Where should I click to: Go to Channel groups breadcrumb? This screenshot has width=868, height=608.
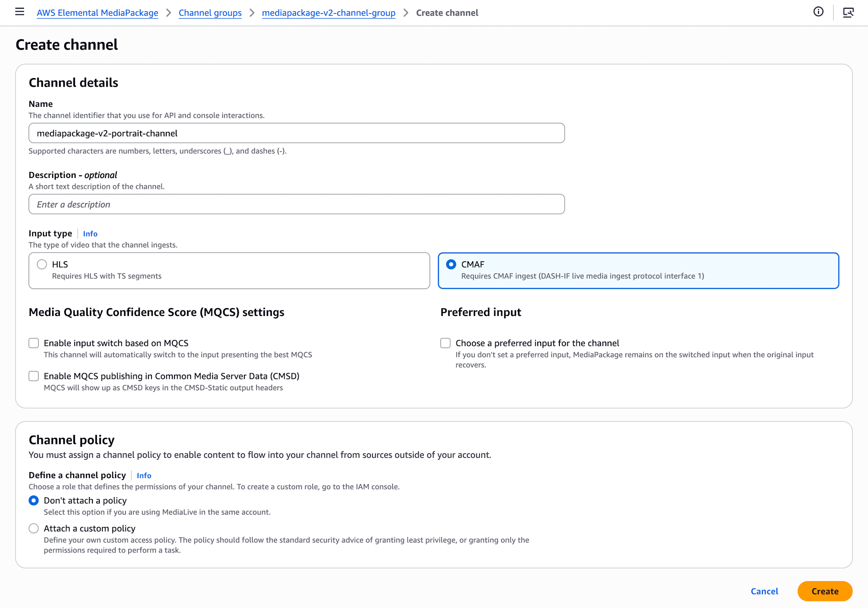coord(210,13)
